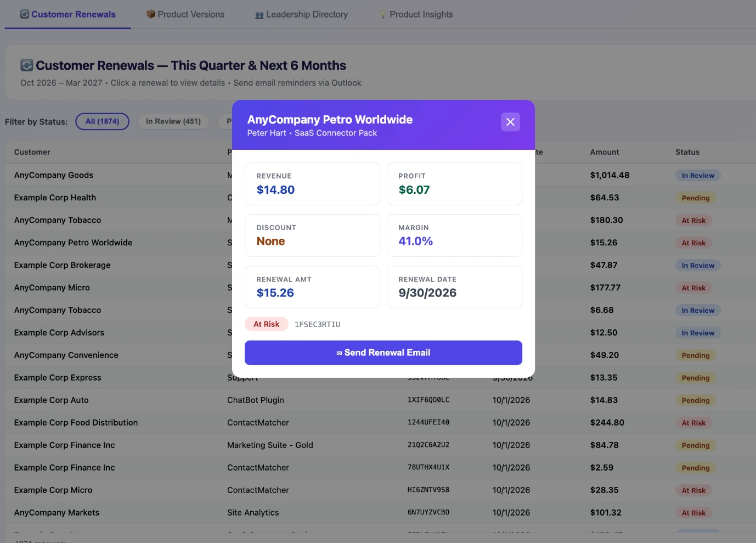Click the Customer column header

(32, 152)
